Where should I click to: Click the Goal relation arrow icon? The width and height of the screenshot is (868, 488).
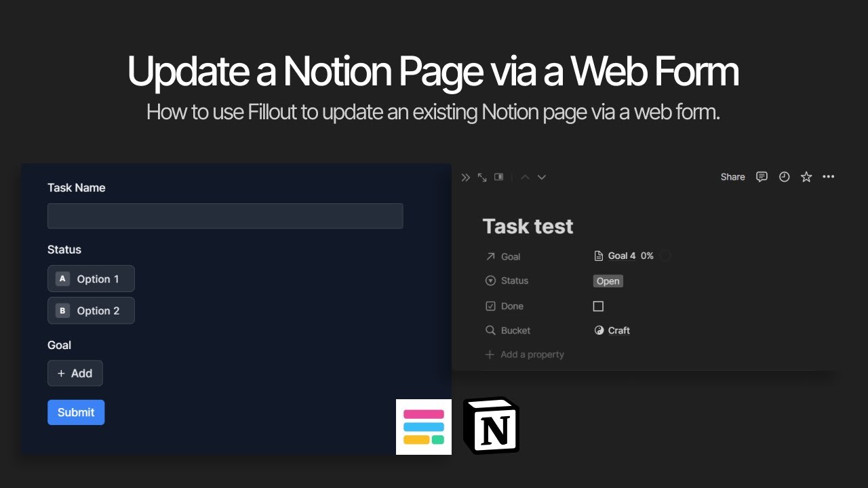coord(490,257)
